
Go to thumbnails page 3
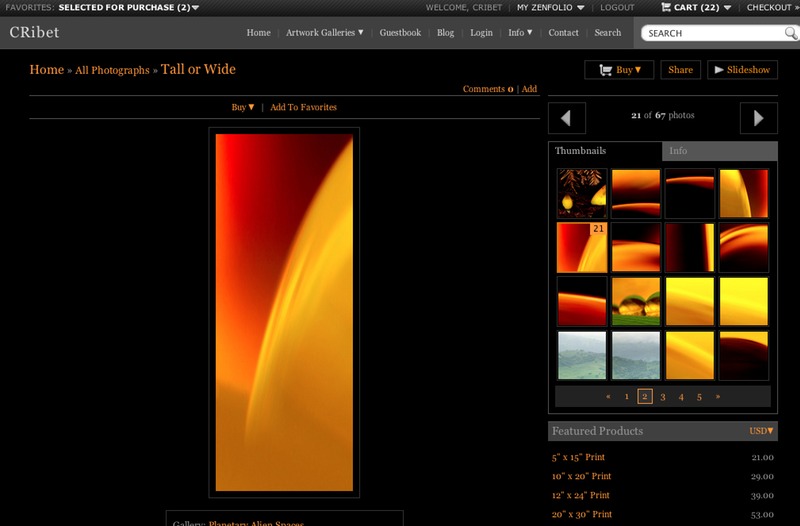(x=663, y=397)
